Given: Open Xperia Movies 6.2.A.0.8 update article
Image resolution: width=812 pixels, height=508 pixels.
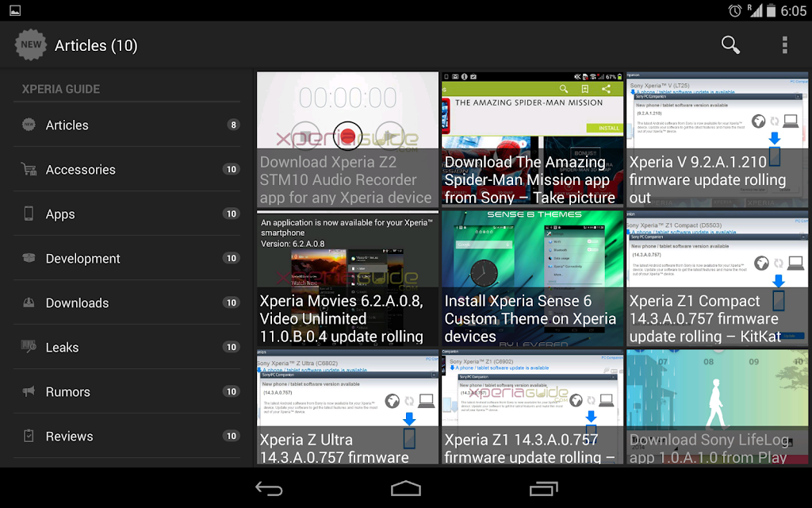Looking at the screenshot, I should (347, 279).
